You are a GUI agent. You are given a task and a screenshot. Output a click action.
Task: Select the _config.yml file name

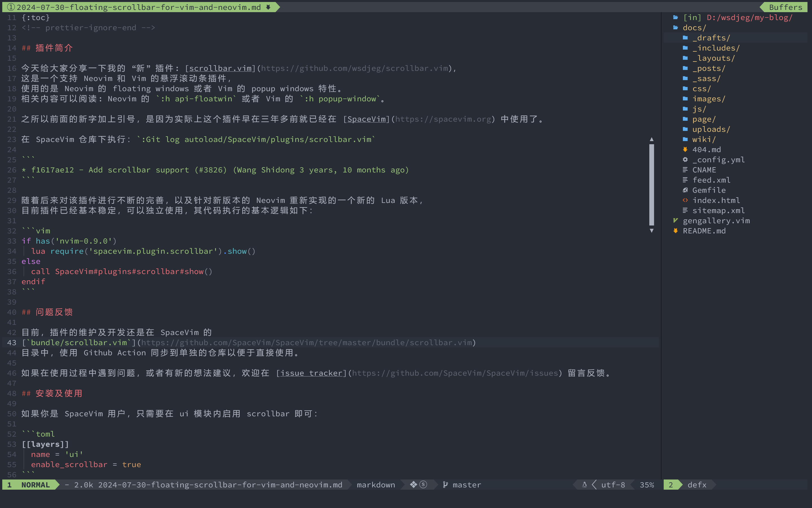pos(719,159)
